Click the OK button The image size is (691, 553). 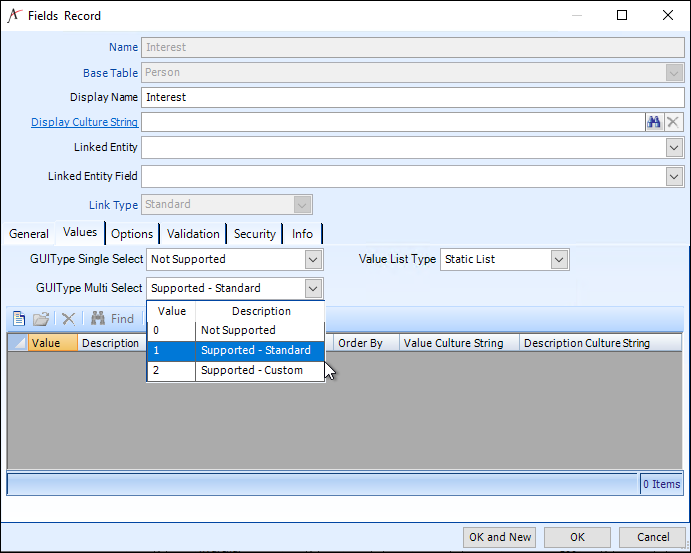tap(577, 537)
